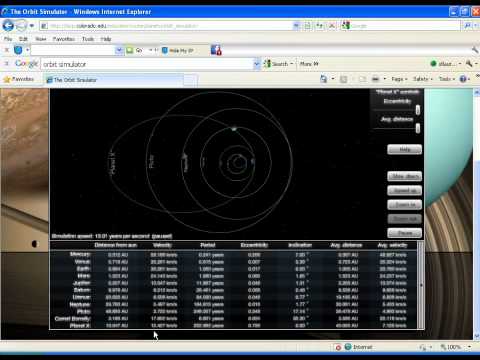Click the page vertical scrollbar up arrow

click(x=476, y=92)
